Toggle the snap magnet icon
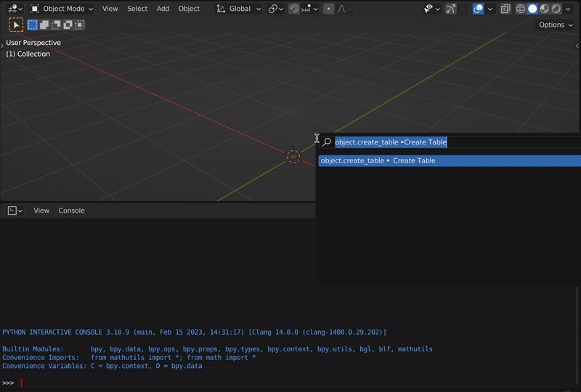Viewport: 581px width, 392px height. [294, 9]
